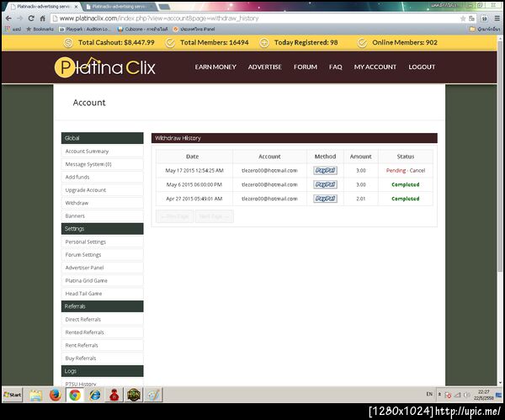Image resolution: width=505 pixels, height=420 pixels.
Task: Click the Platina Clix logo
Action: click(x=104, y=67)
